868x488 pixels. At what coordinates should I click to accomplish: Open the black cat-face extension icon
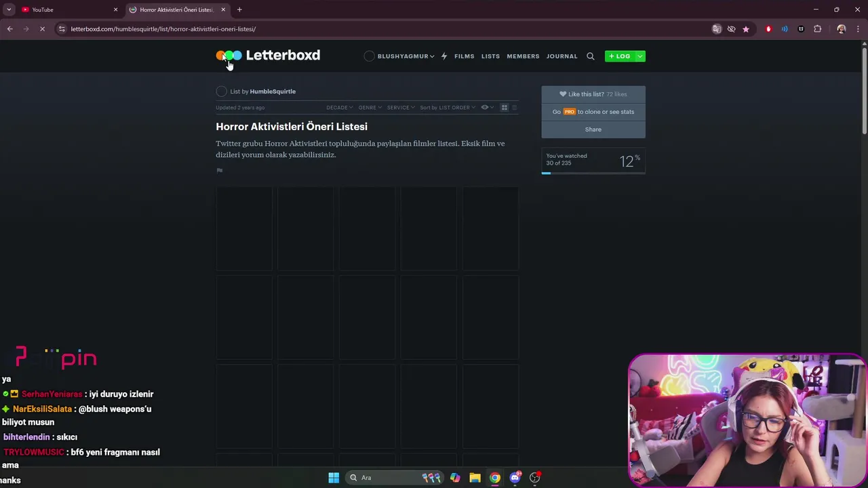pos(801,29)
